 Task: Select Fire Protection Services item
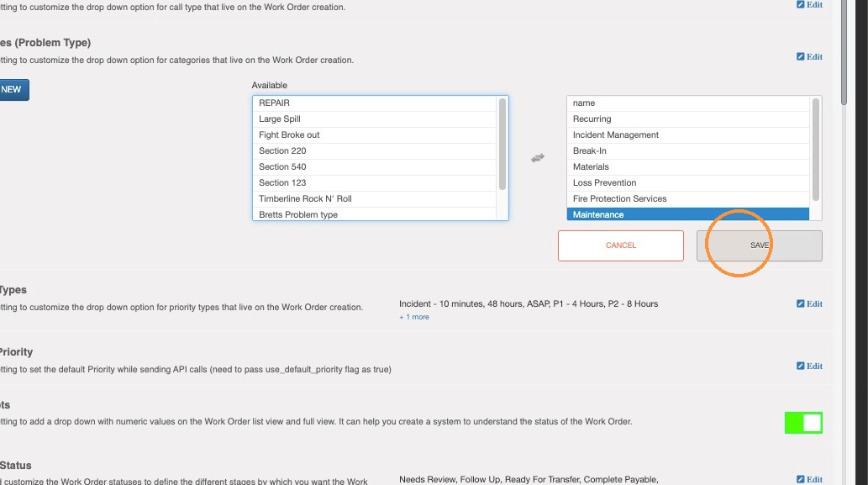tap(687, 198)
